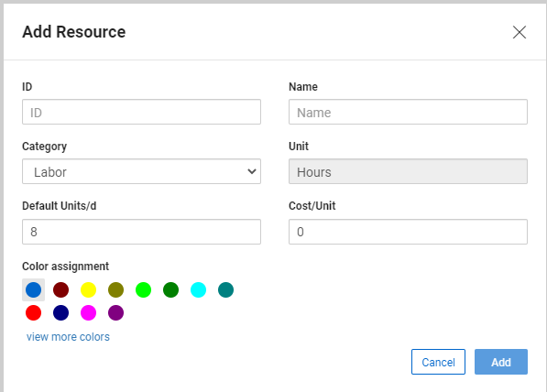
Task: Select the olive color swatch
Action: point(115,289)
